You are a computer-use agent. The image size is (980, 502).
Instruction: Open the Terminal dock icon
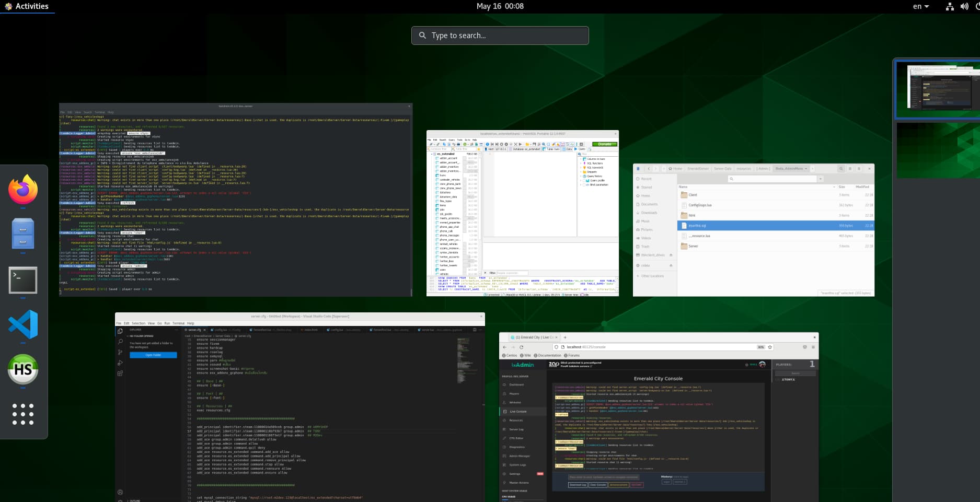coord(23,280)
